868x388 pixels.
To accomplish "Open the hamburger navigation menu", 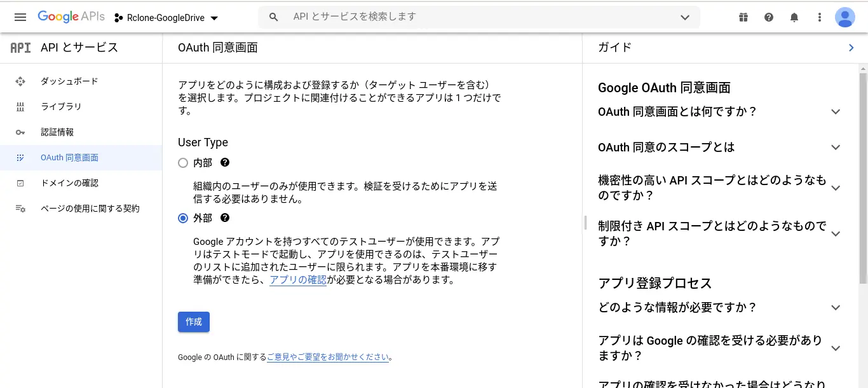I will tap(20, 17).
